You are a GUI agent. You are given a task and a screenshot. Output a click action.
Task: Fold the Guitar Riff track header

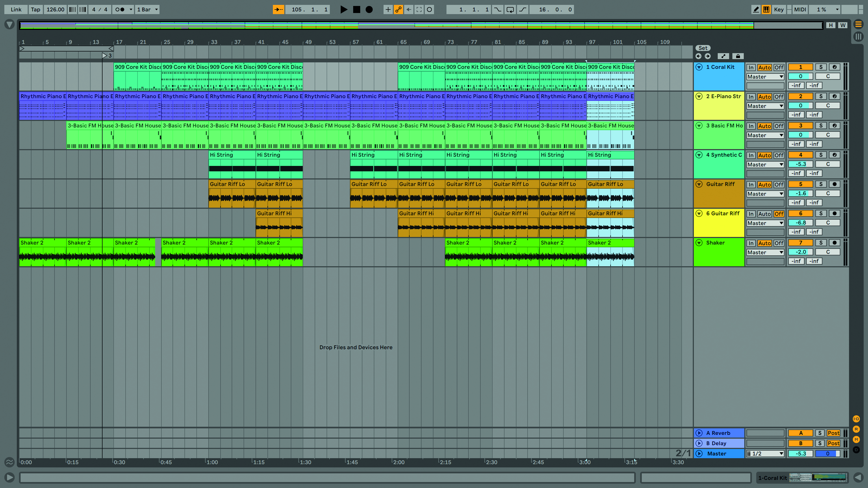point(699,184)
